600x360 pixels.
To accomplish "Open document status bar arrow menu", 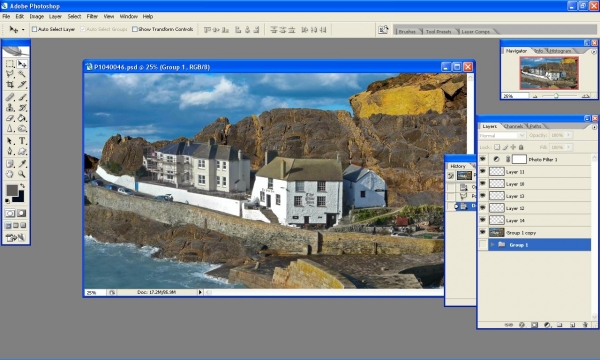I will pyautogui.click(x=200, y=292).
